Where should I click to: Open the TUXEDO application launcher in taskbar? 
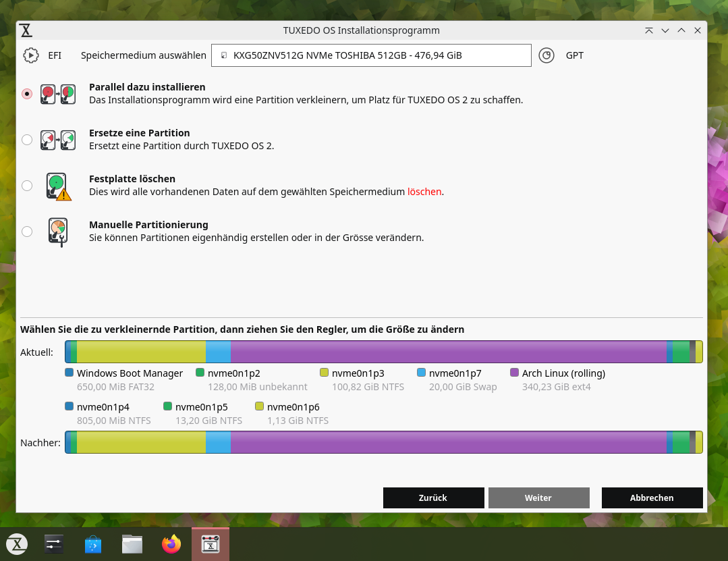click(x=17, y=544)
